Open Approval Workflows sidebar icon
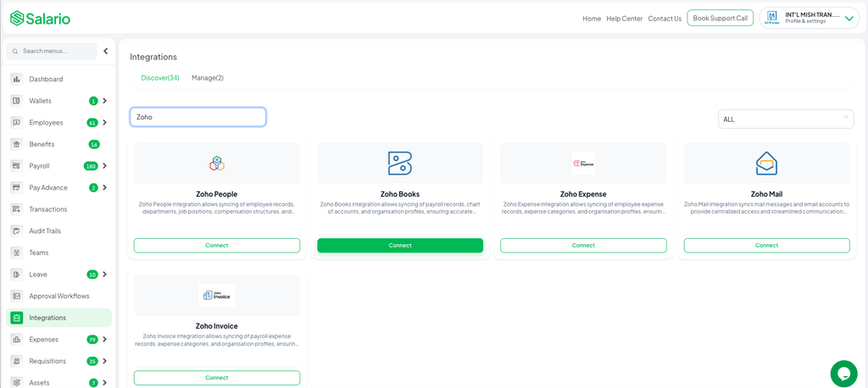The image size is (868, 388). pyautogui.click(x=17, y=297)
